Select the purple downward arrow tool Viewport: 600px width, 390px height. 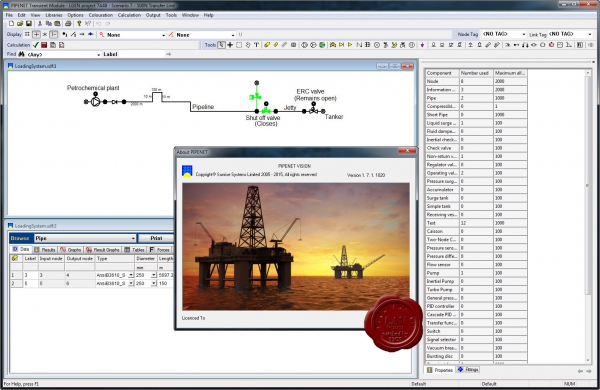tap(422, 45)
